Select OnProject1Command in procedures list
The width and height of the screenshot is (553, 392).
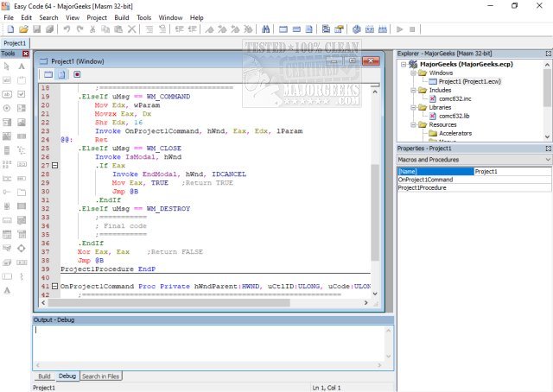tap(425, 180)
